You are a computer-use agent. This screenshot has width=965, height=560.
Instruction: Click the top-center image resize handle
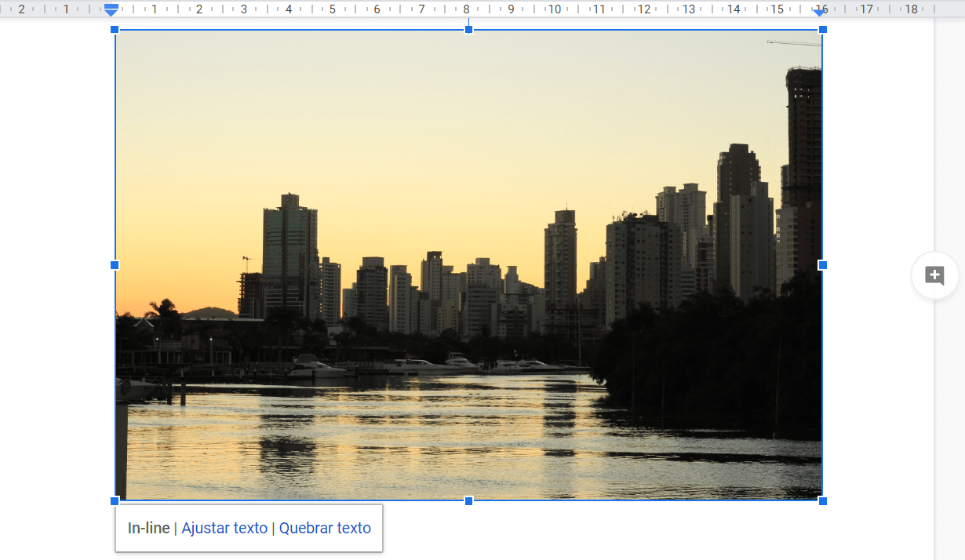[468, 30]
